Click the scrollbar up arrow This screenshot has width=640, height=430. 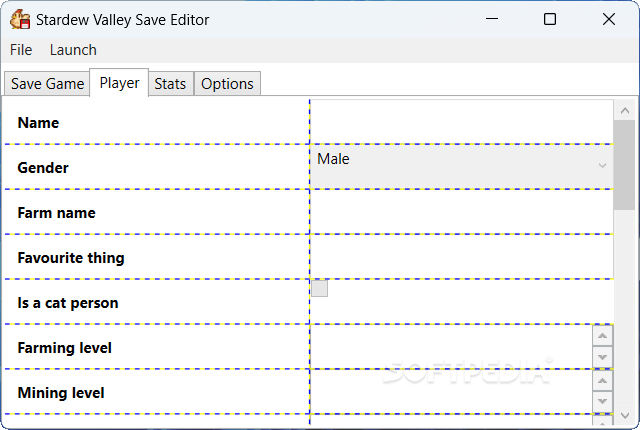coord(624,111)
